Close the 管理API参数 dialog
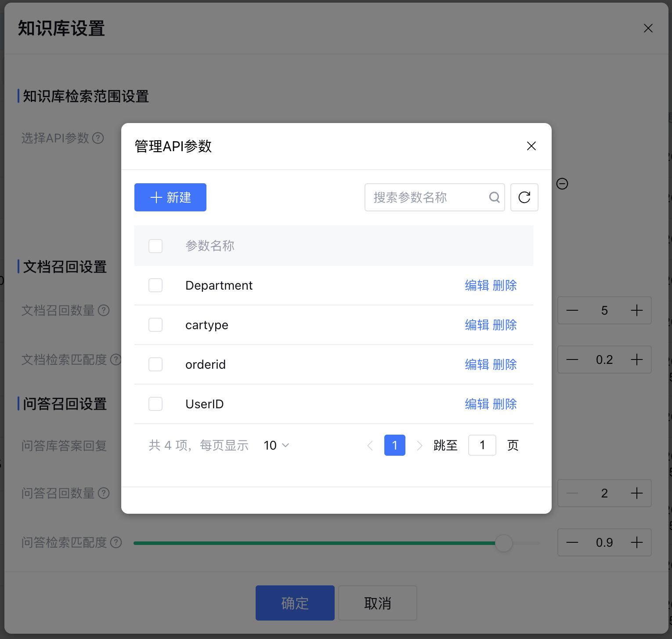This screenshot has width=672, height=639. [531, 146]
